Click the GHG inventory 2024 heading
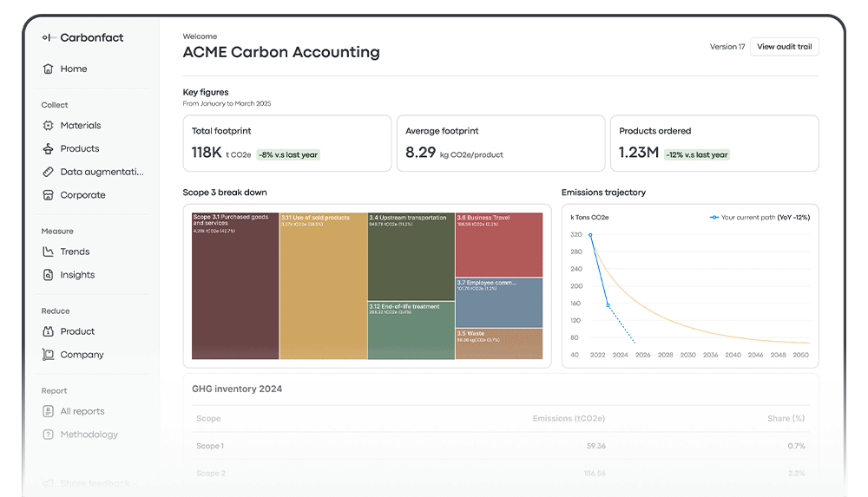Screen dimensions: 868x497 [x=237, y=389]
